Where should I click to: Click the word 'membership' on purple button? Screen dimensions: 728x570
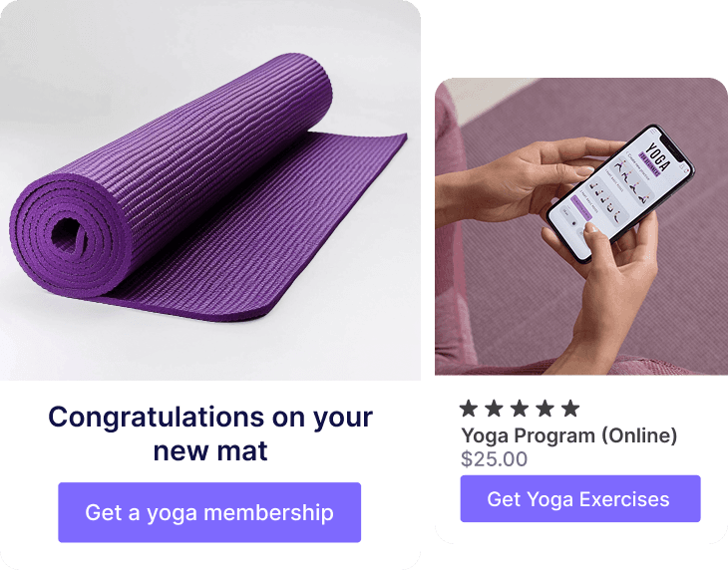click(x=268, y=512)
